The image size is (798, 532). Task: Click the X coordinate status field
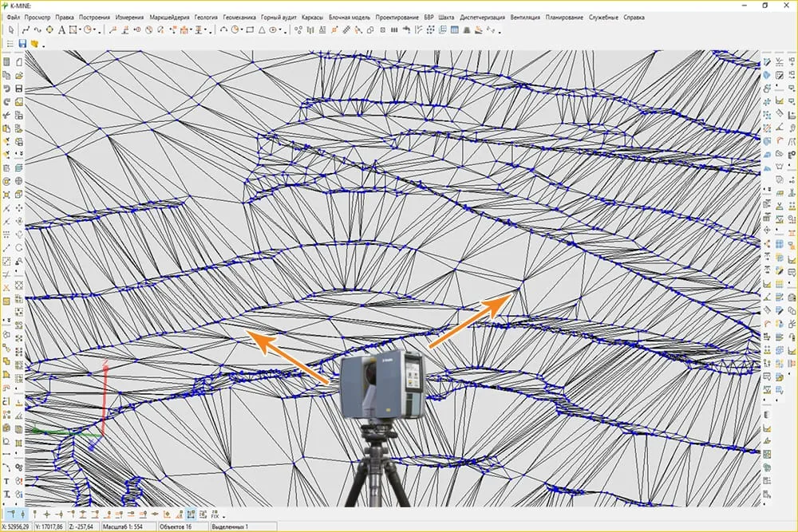coord(16,526)
